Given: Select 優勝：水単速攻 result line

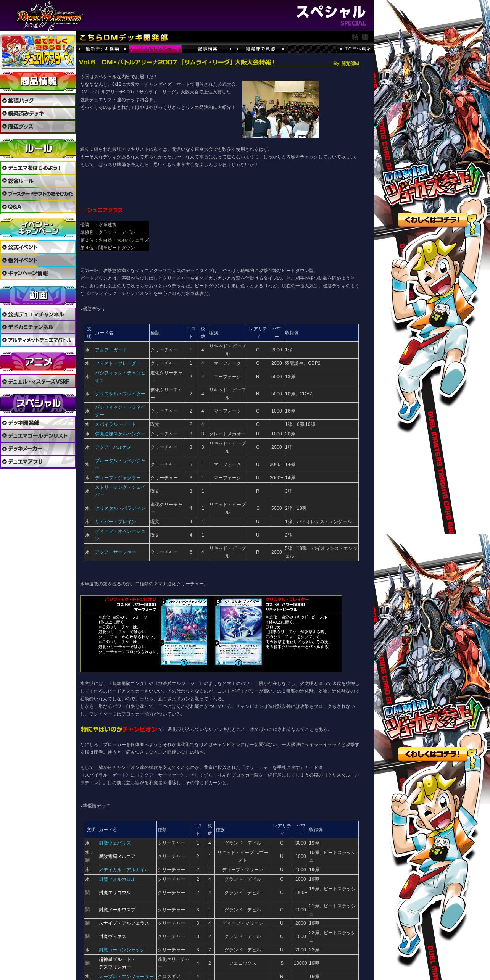Looking at the screenshot, I should [x=98, y=225].
